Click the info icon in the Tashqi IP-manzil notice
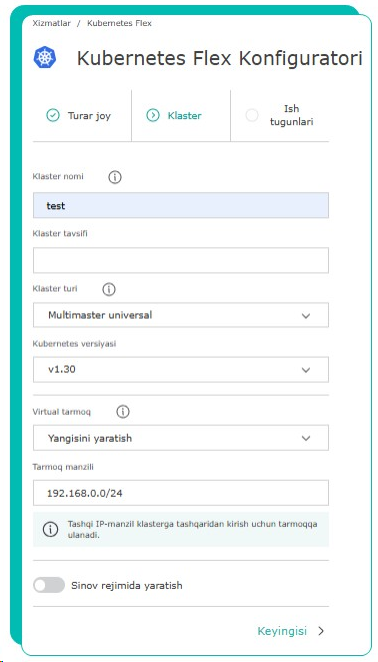 coord(50,529)
